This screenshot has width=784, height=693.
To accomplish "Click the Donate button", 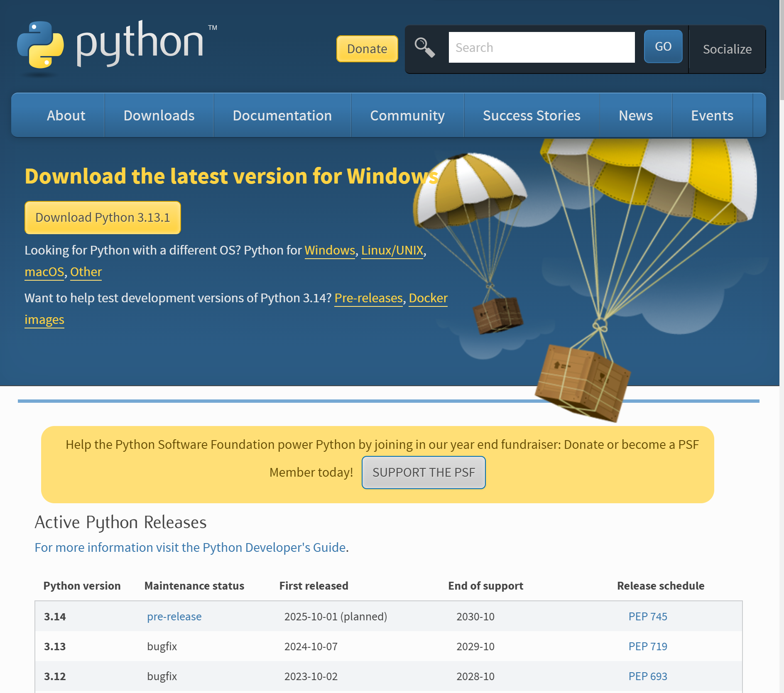I will (367, 49).
